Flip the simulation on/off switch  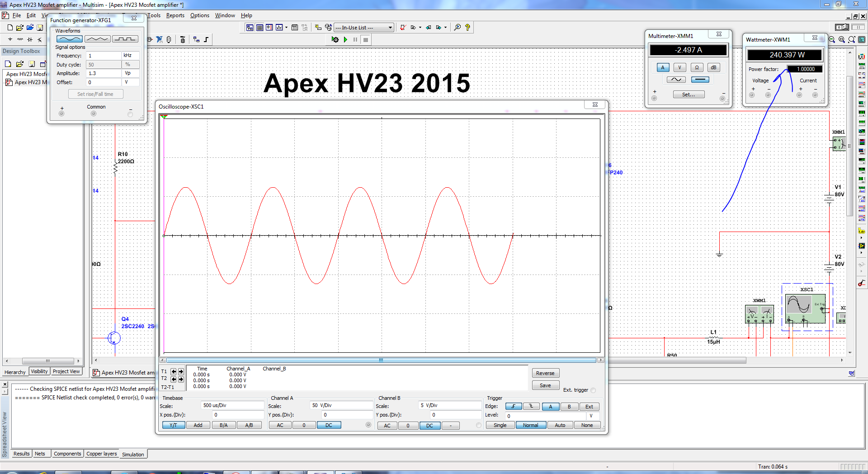click(x=842, y=27)
